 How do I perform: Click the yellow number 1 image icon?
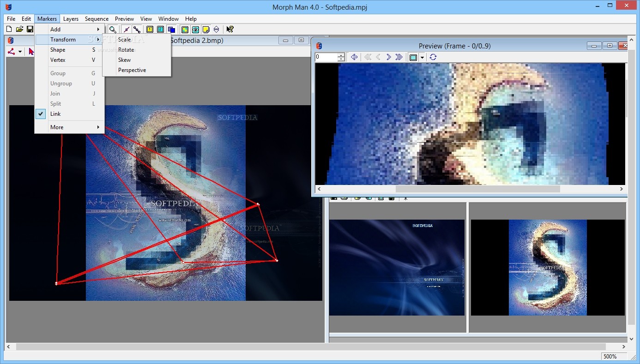[x=150, y=30]
